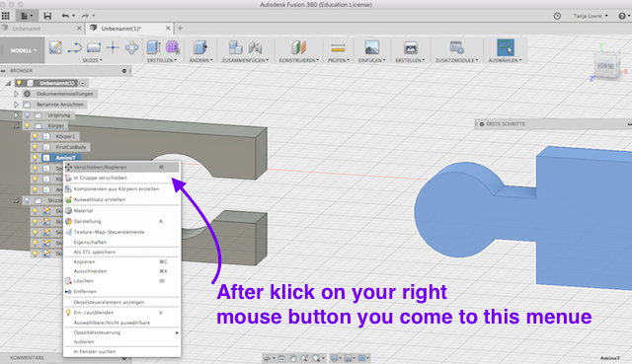Select the Joint tool icon
Image resolution: width=632 pixels, height=364 pixels.
255,47
